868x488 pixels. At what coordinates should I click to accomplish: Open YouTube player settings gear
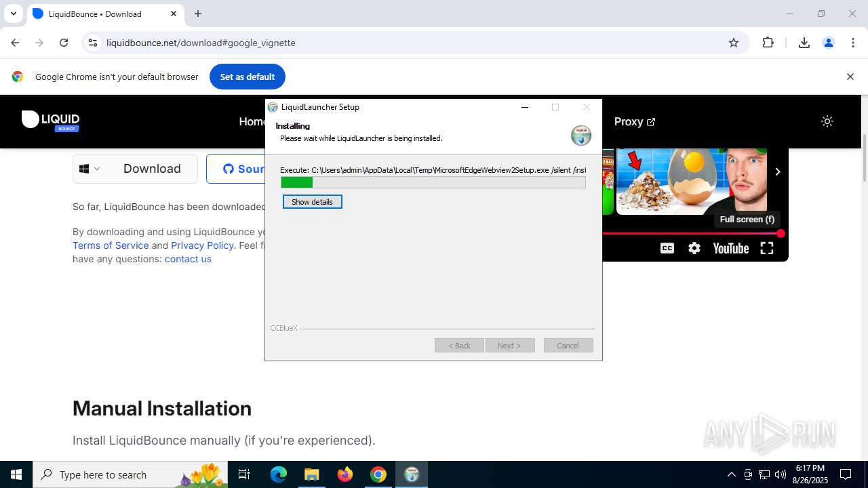click(x=694, y=248)
